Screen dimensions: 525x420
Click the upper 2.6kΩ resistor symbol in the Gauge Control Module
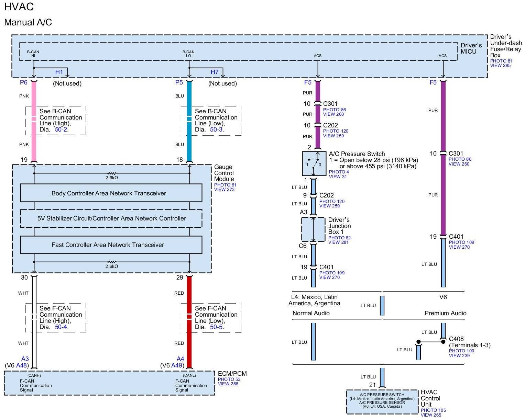point(112,173)
